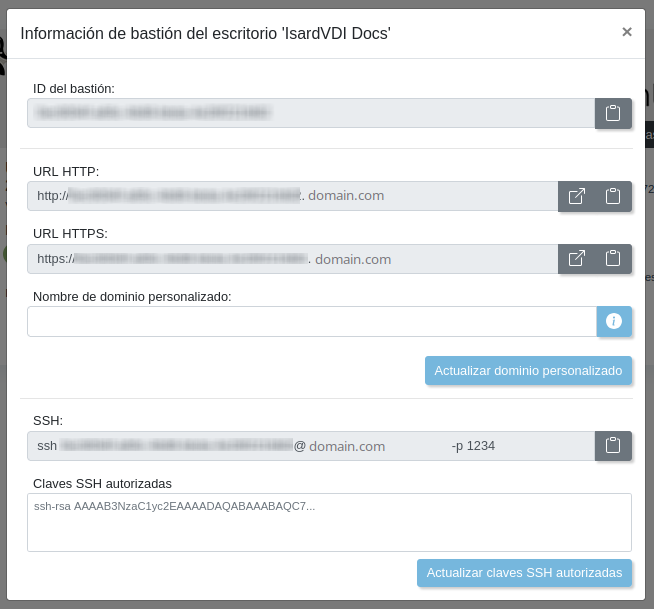Show info about custom domain name
The width and height of the screenshot is (654, 609).
click(x=614, y=321)
